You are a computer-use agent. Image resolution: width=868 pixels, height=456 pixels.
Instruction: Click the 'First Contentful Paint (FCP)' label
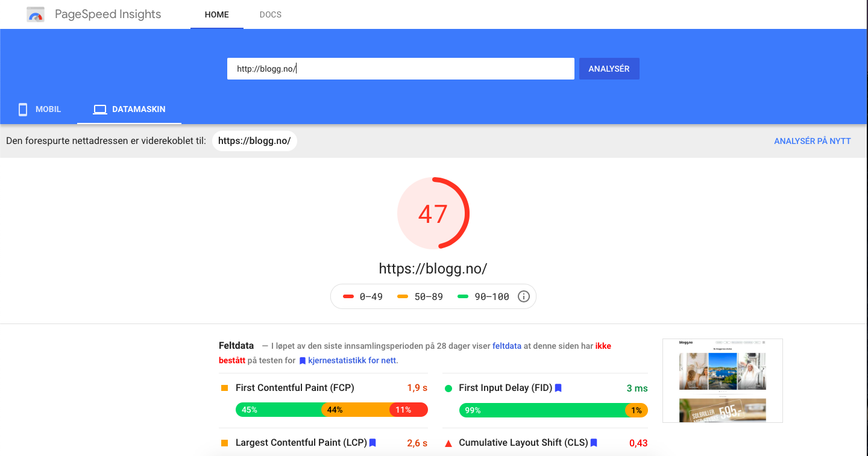pyautogui.click(x=295, y=388)
